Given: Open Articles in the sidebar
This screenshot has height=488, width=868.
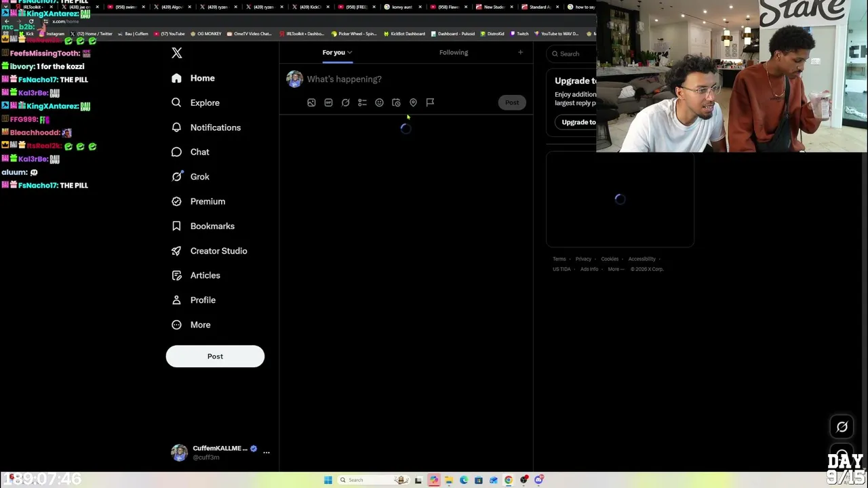Looking at the screenshot, I should pyautogui.click(x=196, y=275).
